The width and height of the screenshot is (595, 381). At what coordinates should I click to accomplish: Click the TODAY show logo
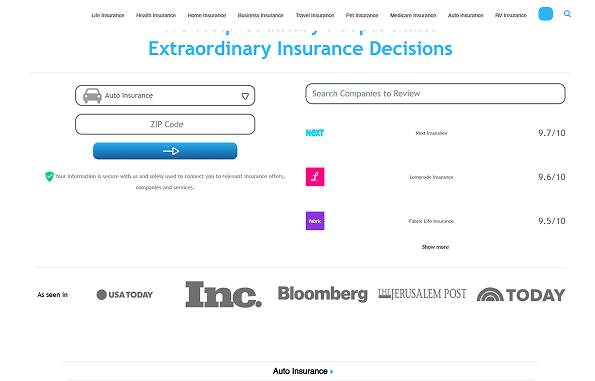(521, 295)
